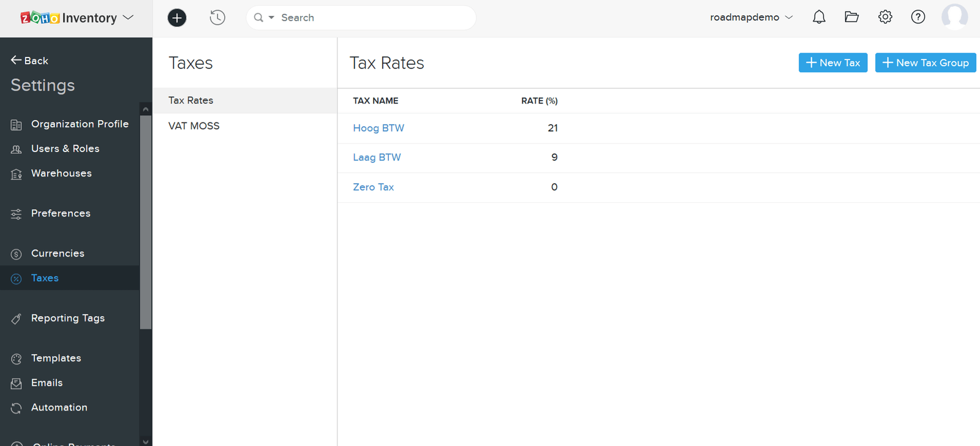
Task: Open the notifications bell
Action: [x=819, y=17]
